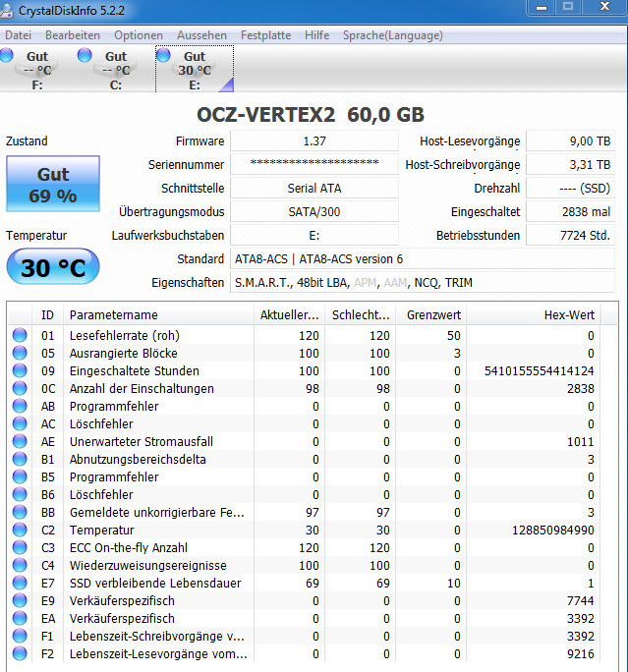Click the status orb for row EA Verkäuferspezifisch

tap(20, 618)
